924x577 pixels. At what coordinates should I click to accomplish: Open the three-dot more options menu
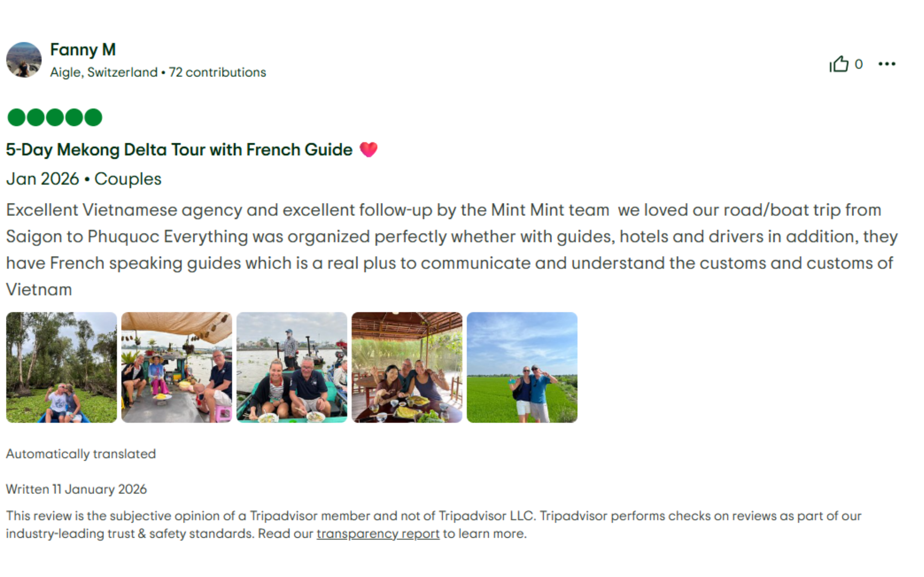[x=886, y=64]
